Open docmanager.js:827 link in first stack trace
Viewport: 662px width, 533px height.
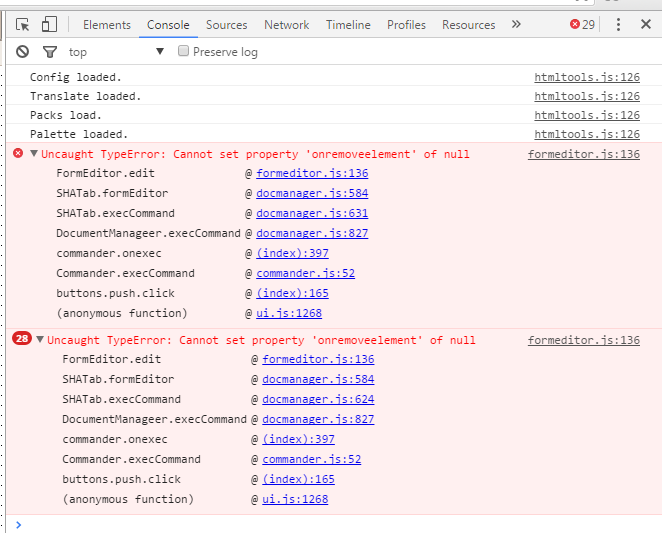coord(312,233)
